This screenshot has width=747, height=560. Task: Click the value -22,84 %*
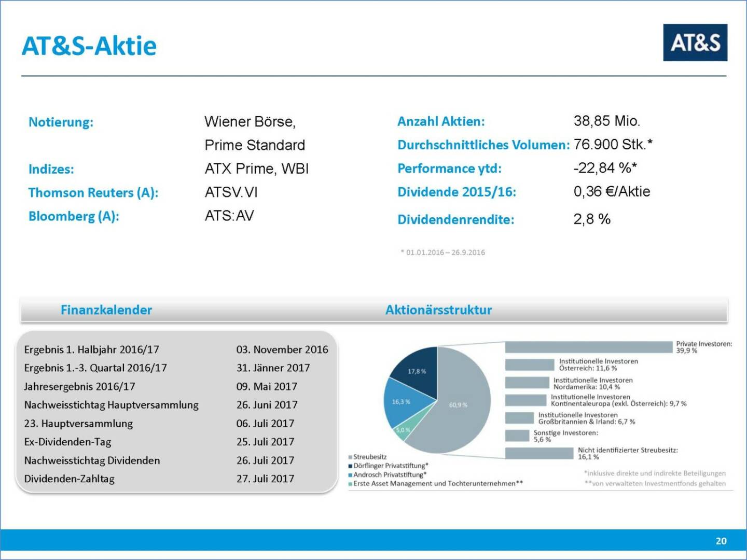coord(605,168)
